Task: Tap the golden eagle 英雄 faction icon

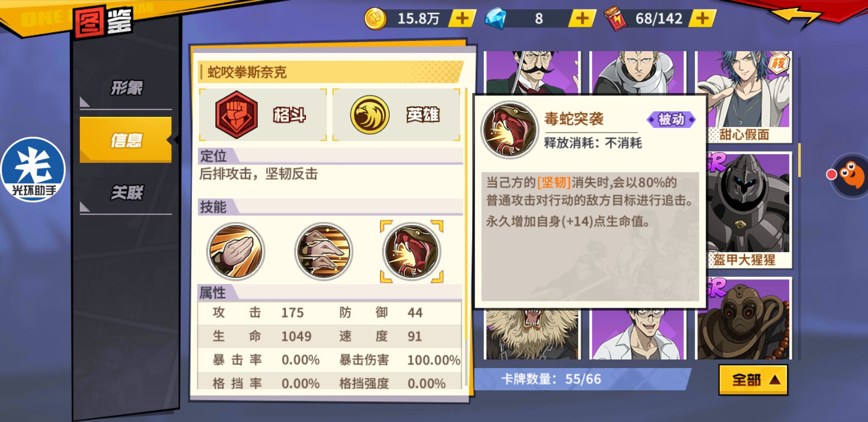Action: coord(370,114)
